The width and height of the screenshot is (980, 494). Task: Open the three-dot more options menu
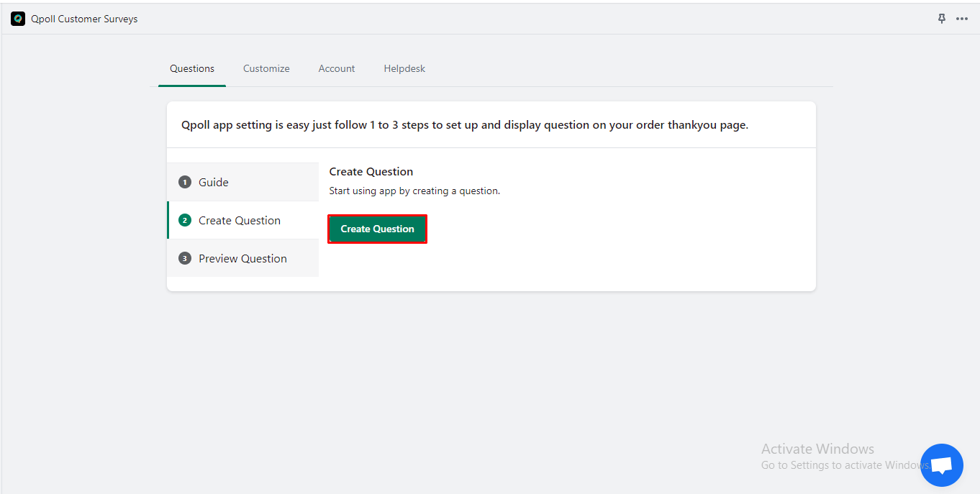(962, 19)
